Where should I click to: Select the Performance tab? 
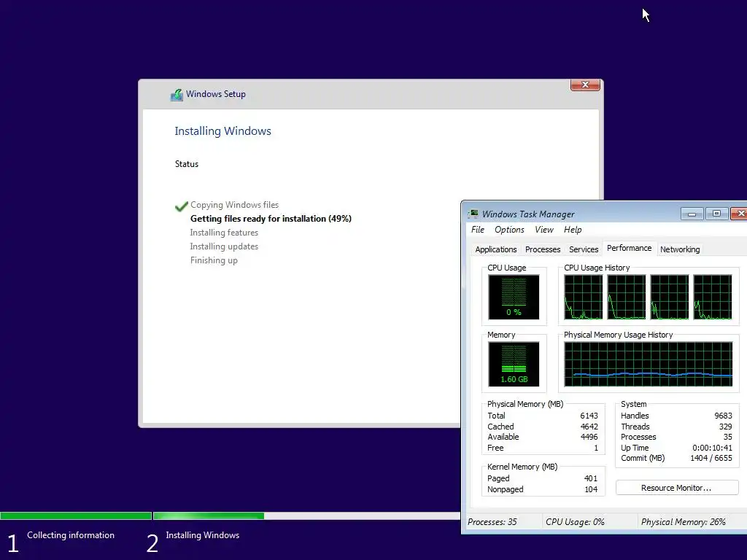pos(629,248)
